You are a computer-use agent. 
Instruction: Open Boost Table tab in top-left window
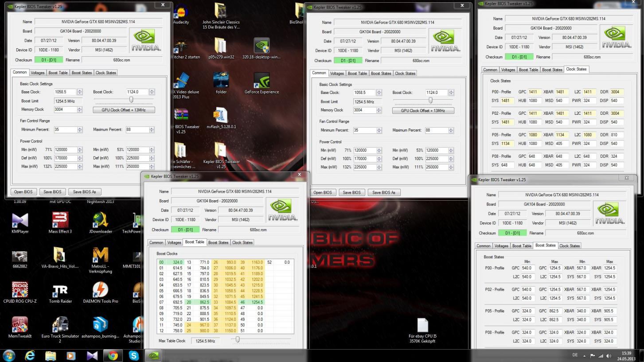coord(58,73)
